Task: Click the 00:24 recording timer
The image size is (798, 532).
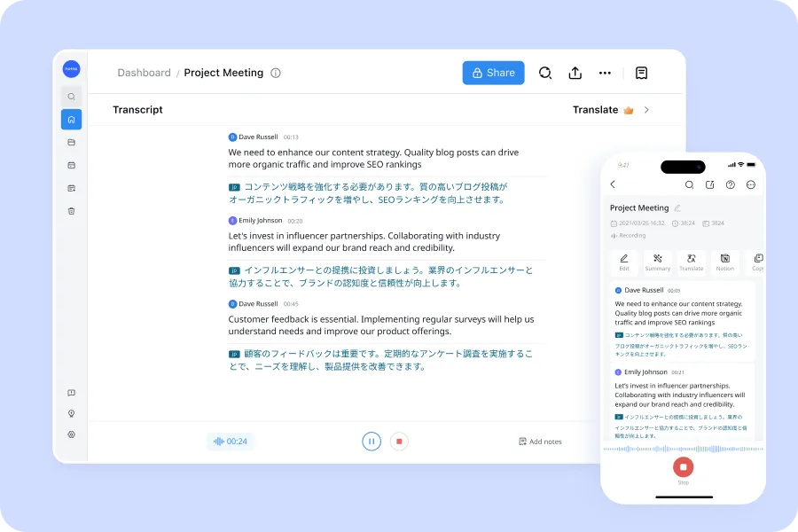Action: 231,442
